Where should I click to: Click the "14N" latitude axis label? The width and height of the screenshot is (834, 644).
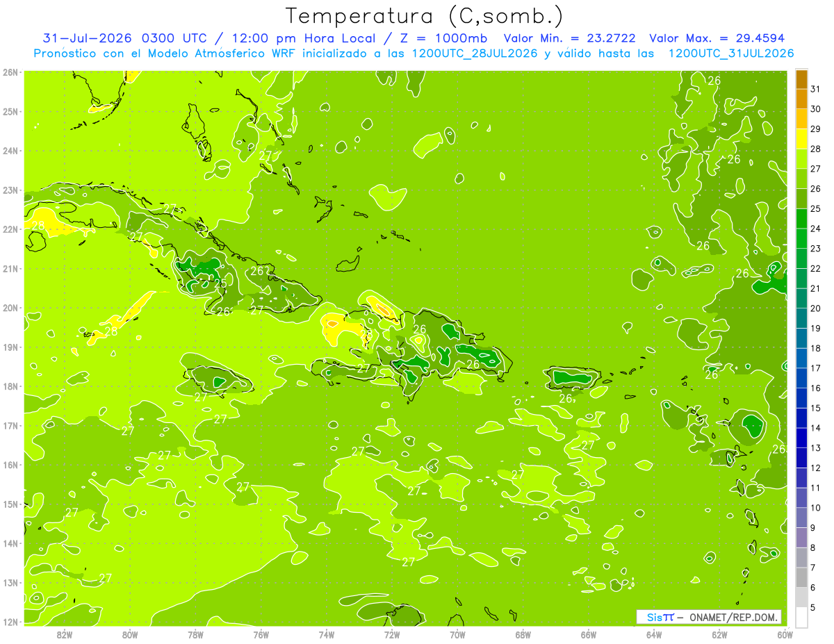tap(10, 543)
